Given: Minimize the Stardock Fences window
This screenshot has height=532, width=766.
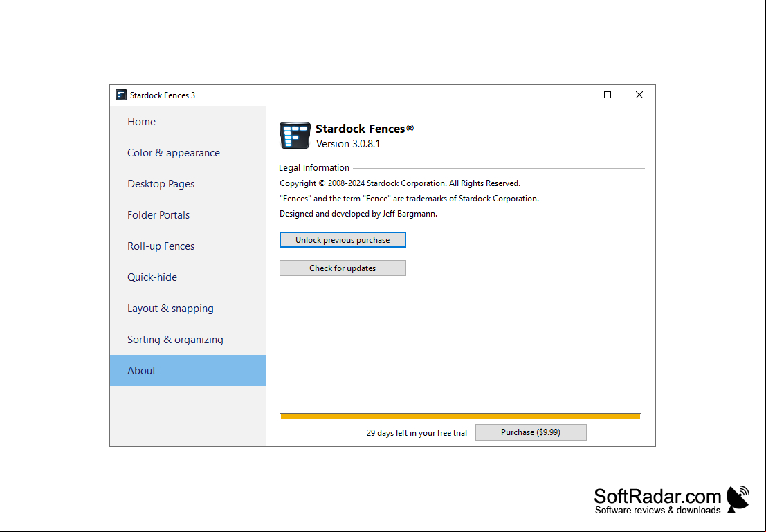Looking at the screenshot, I should [576, 95].
